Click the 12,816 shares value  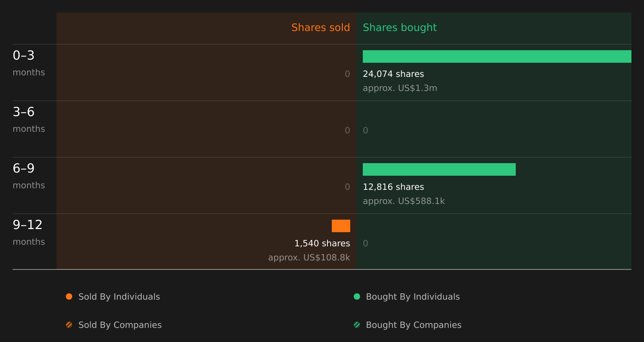393,187
